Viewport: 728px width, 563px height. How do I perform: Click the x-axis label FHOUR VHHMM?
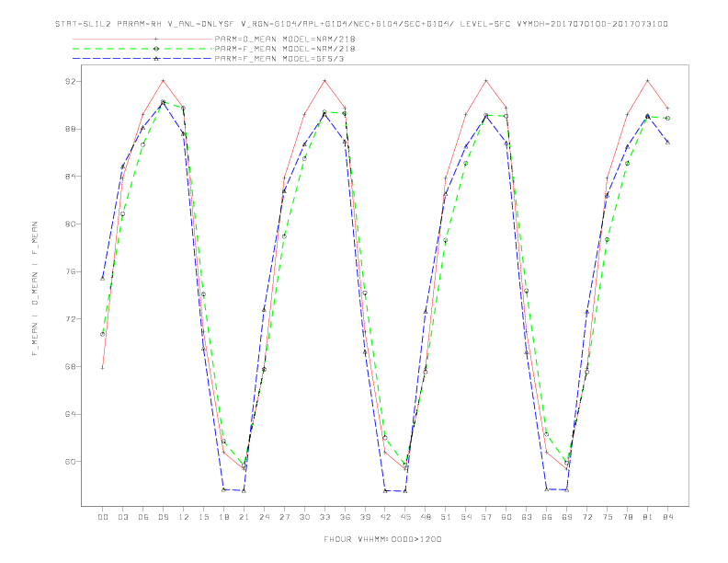pyautogui.click(x=382, y=539)
